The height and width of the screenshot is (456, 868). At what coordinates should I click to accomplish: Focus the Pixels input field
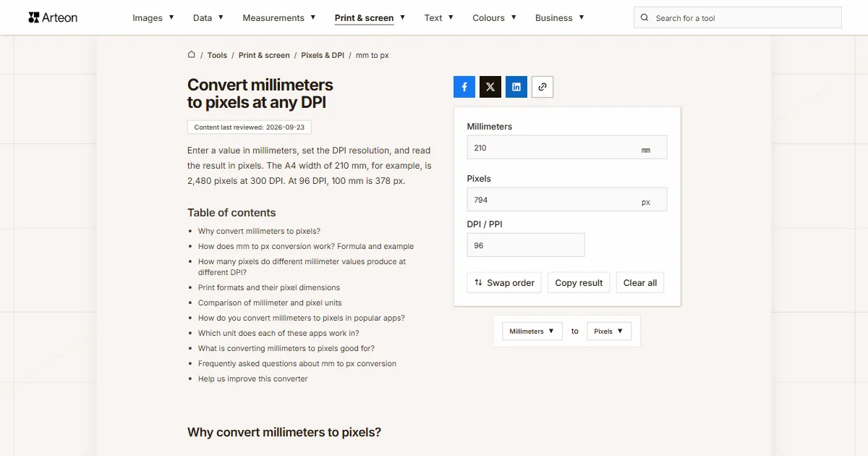tap(567, 200)
